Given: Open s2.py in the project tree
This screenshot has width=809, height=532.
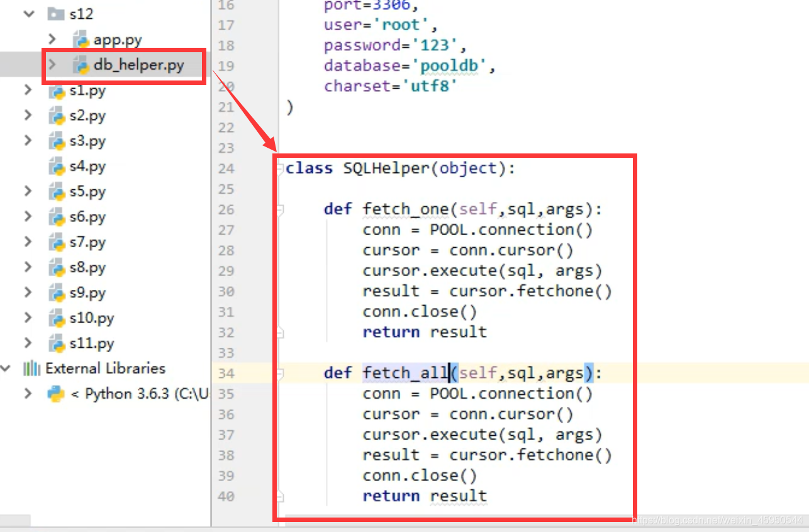Looking at the screenshot, I should 87,116.
